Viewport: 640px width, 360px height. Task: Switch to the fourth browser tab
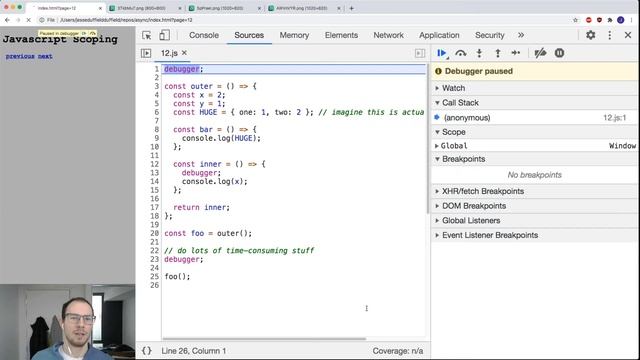tap(304, 8)
